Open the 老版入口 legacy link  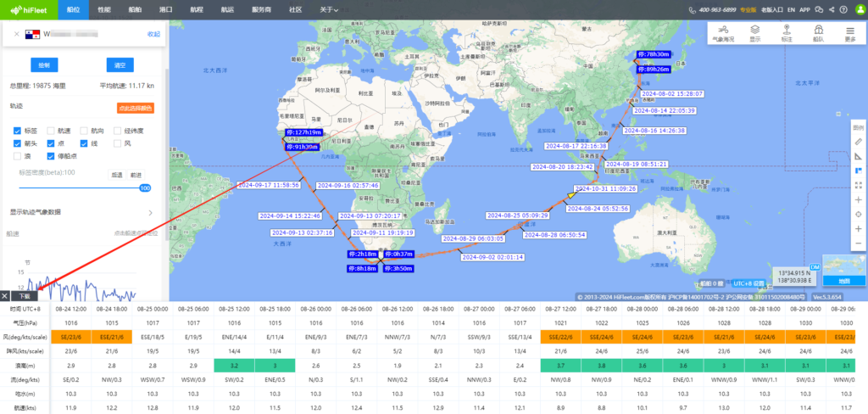(771, 9)
